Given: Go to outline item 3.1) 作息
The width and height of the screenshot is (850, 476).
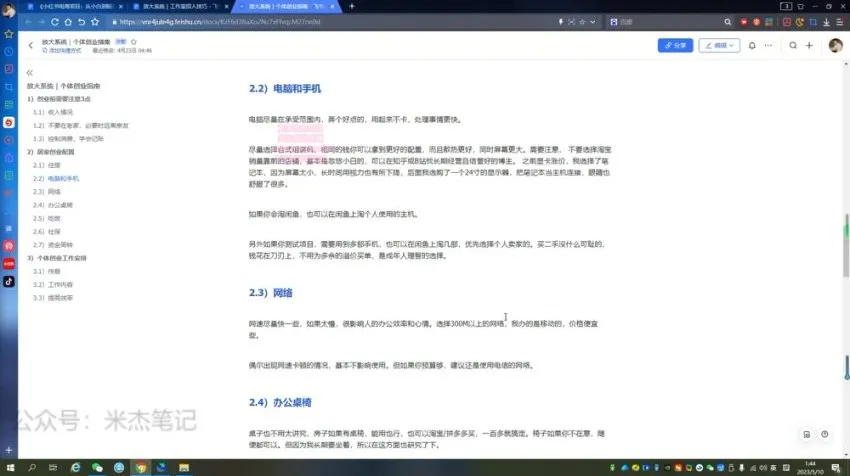Looking at the screenshot, I should coord(47,272).
